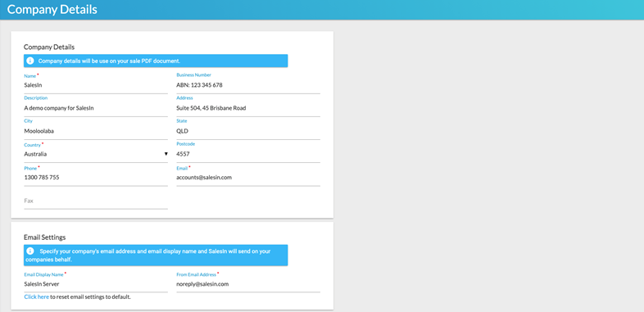This screenshot has height=312, width=644.
Task: Edit the Name field containing SalesIn
Action: click(96, 85)
